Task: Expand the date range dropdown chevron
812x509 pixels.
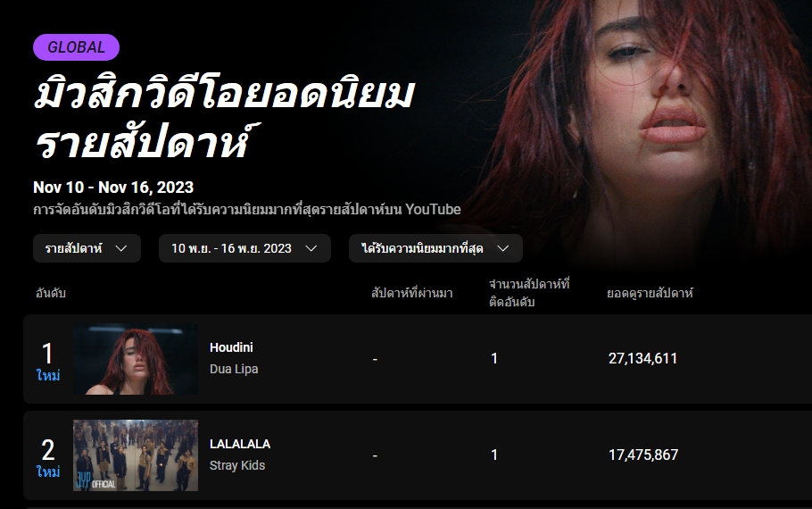Action: point(311,248)
